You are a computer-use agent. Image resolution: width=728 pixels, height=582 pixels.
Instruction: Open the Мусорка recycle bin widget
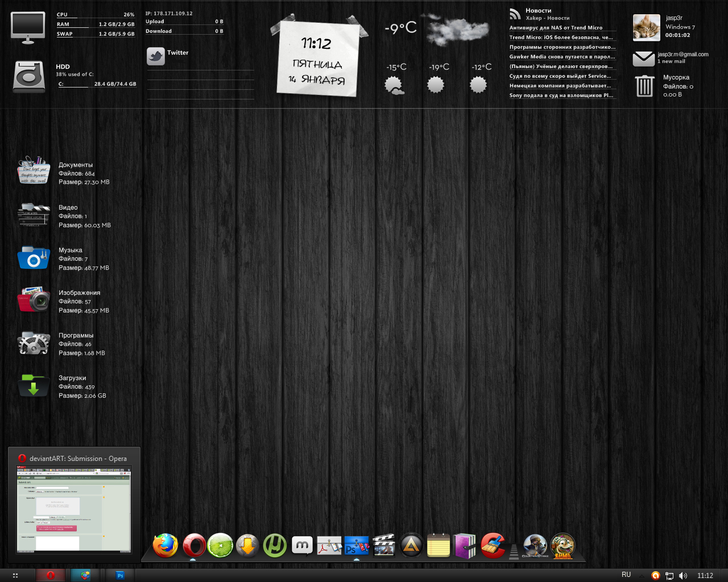[644, 86]
